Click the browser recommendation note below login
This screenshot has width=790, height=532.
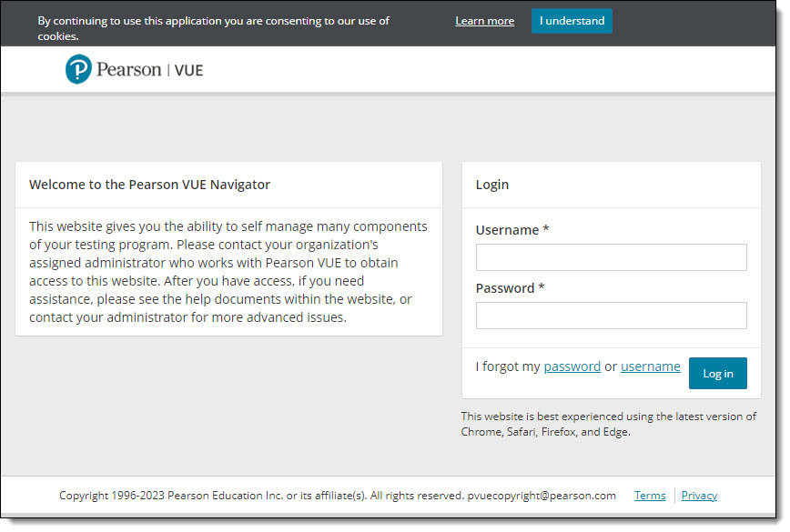point(608,424)
